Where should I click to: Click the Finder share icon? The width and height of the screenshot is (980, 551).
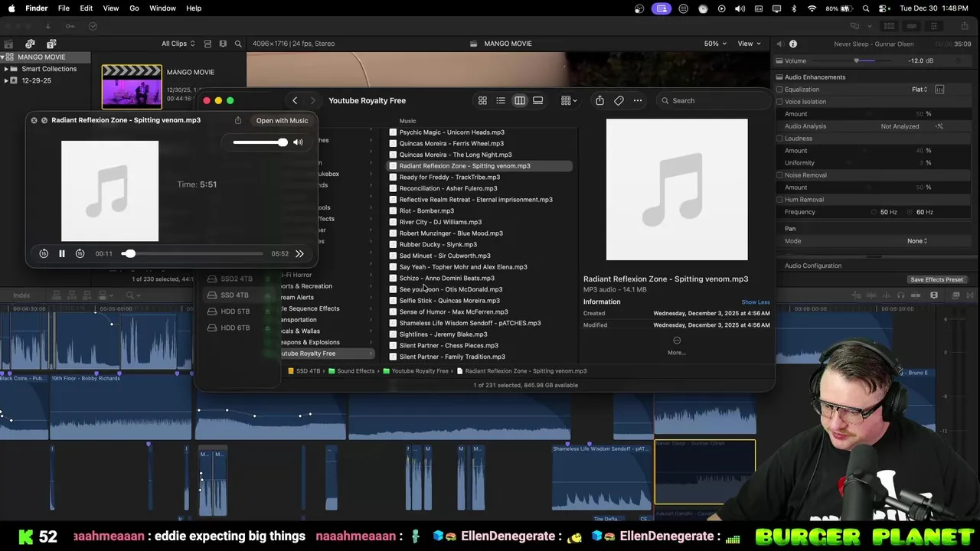click(599, 100)
